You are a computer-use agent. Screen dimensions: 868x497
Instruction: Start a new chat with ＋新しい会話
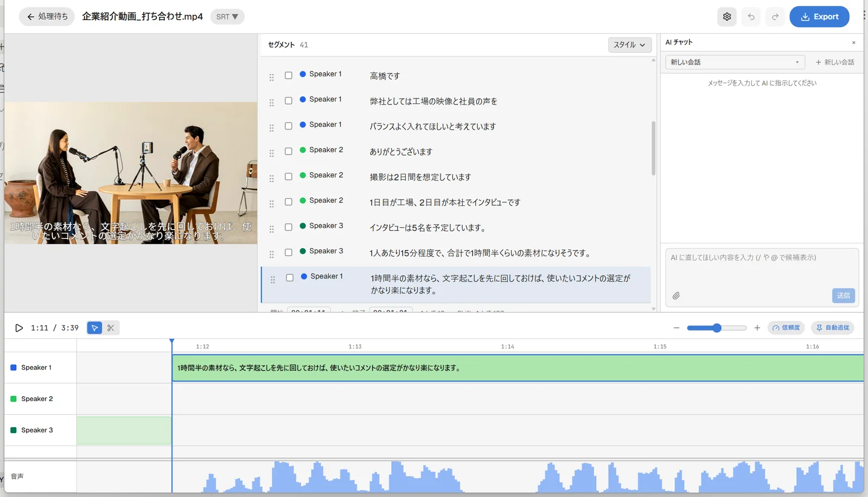click(835, 62)
